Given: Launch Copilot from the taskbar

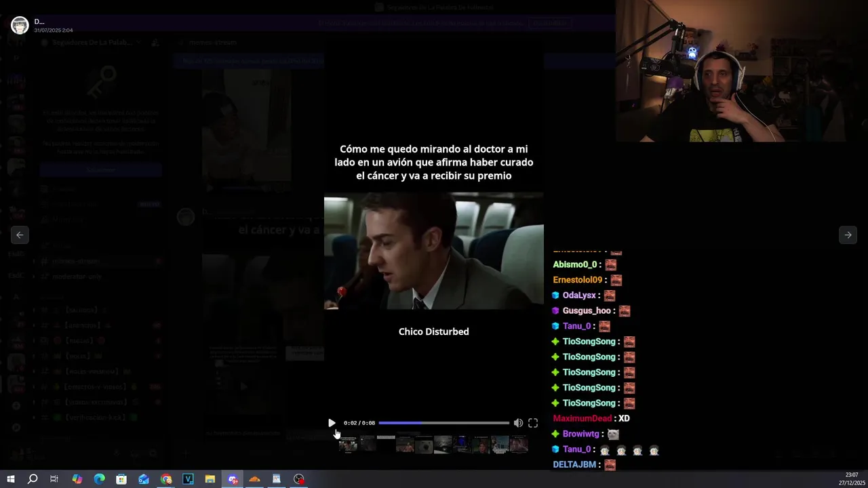Looking at the screenshot, I should click(x=77, y=479).
